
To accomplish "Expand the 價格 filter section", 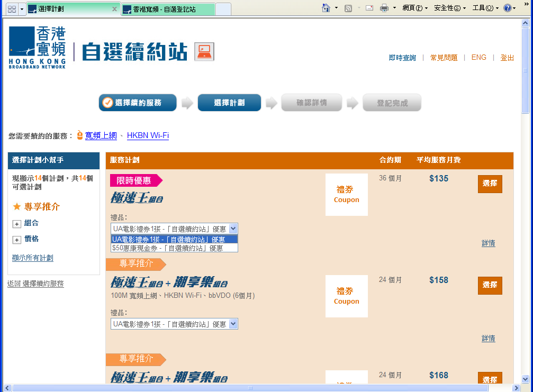I will 16,240.
